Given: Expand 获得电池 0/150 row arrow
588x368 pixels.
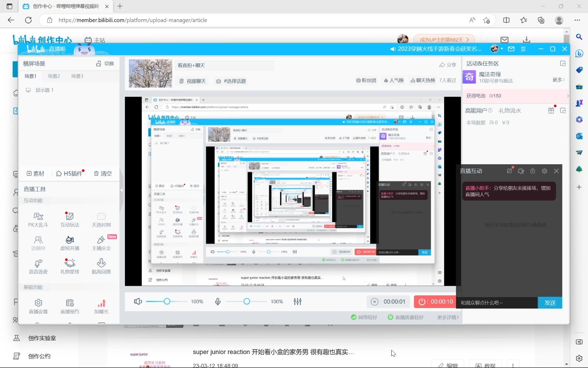Looking at the screenshot, I should 568,96.
